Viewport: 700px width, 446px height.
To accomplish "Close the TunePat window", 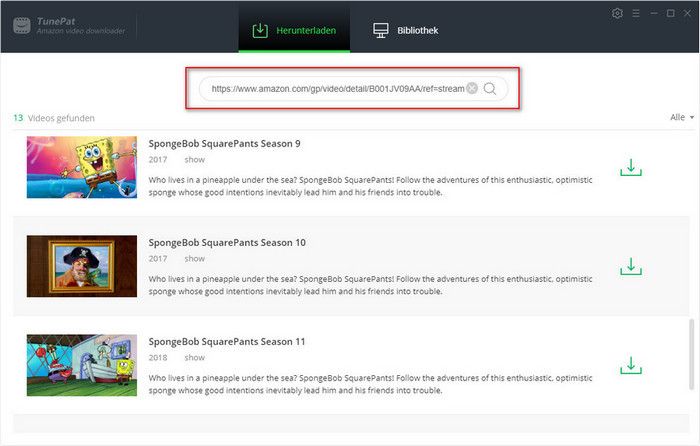I will [688, 13].
